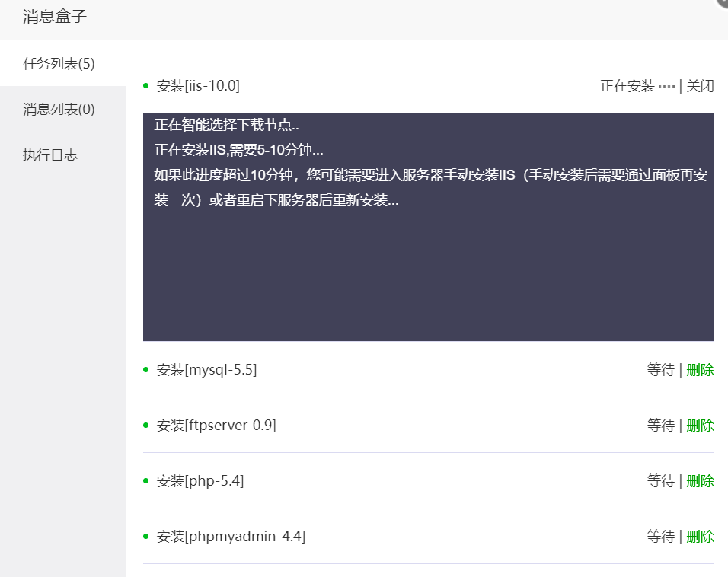728x577 pixels.
Task: Click log line starting with 如果此进度超过10分钟
Action: coord(431,187)
